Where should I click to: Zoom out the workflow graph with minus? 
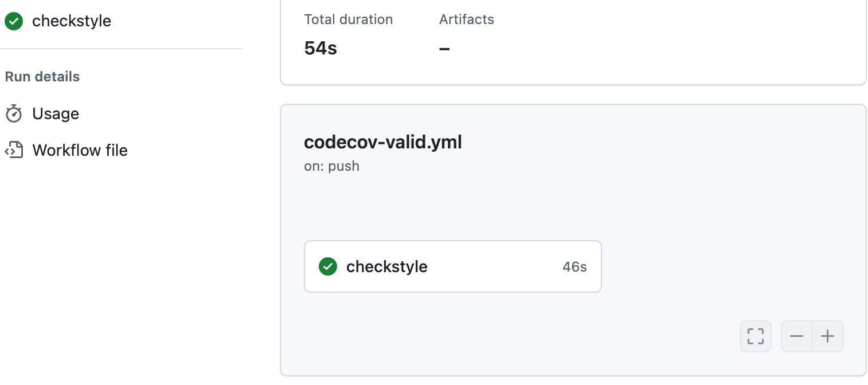click(797, 336)
